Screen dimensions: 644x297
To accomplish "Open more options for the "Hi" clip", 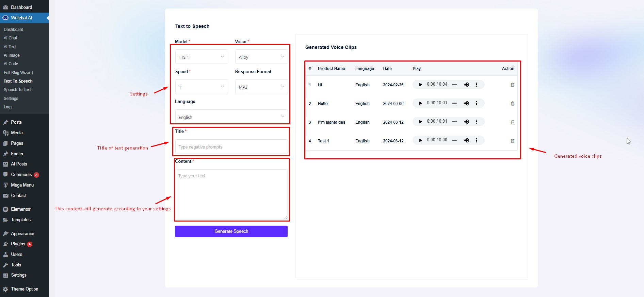I will click(x=477, y=85).
